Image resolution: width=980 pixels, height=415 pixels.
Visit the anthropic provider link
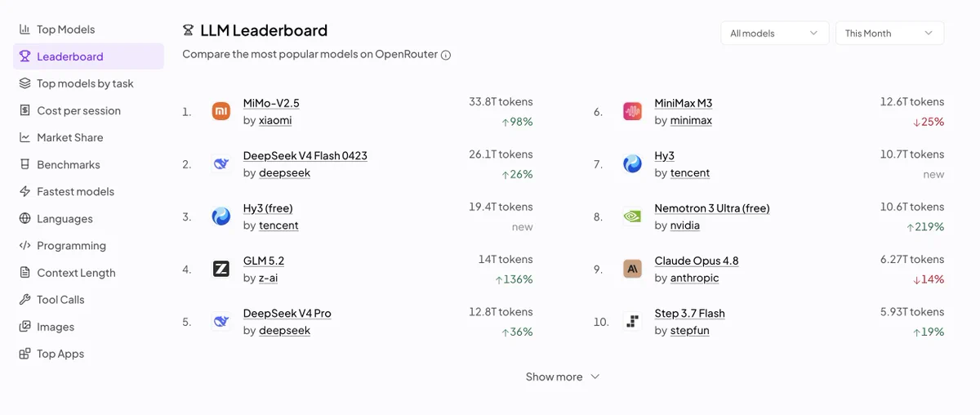(695, 278)
